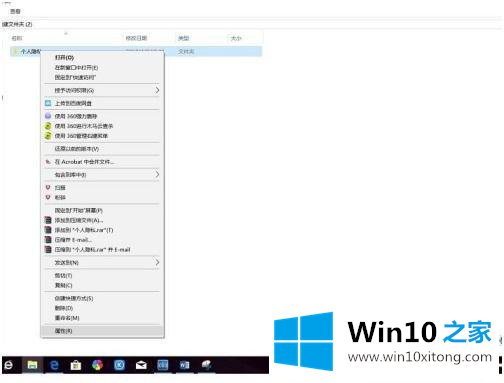Open the colorful pinwheel app in taskbar
Screen dimensions: 504x383
[98, 365]
